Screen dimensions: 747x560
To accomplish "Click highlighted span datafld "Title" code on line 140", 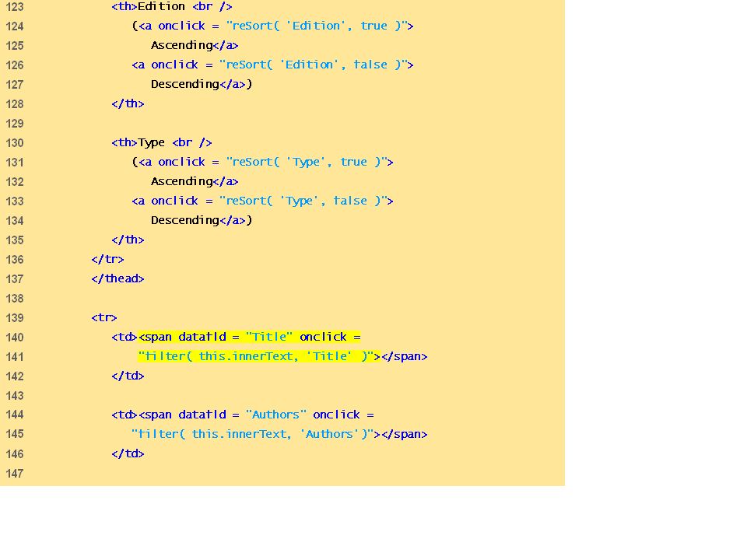I will coord(249,337).
